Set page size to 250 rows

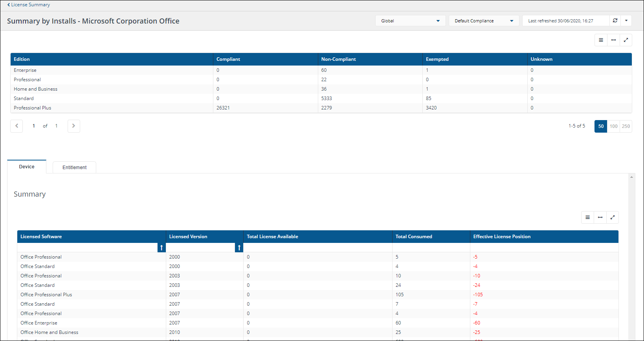tap(626, 126)
